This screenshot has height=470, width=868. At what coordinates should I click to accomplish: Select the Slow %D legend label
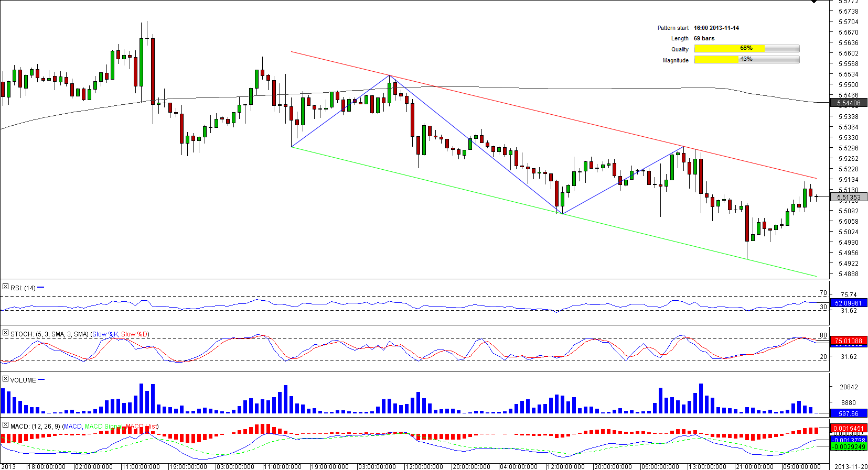point(134,334)
